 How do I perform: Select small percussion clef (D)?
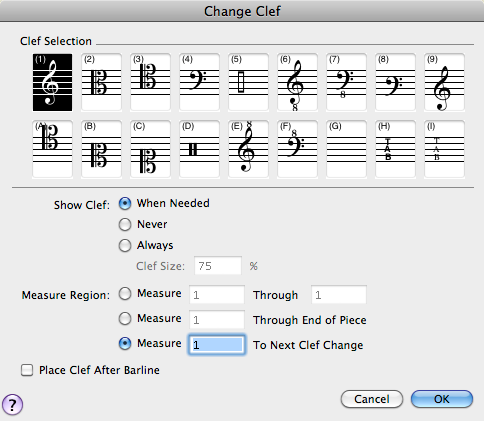[199, 149]
